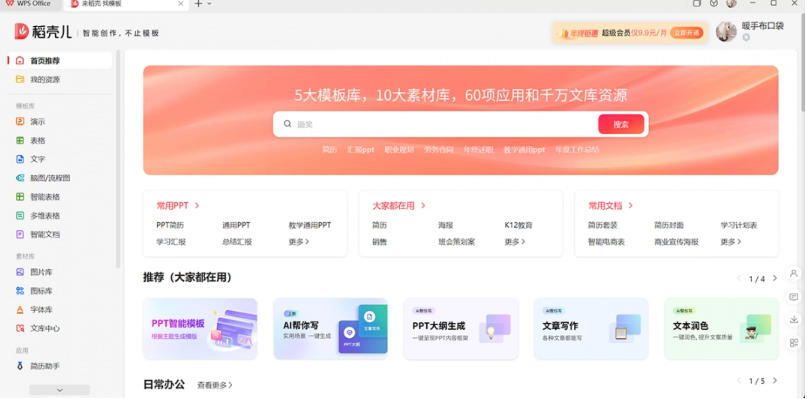Viewport: 807px width, 399px height.
Task: Click 更多 in 常用PPT card
Action: tap(299, 241)
